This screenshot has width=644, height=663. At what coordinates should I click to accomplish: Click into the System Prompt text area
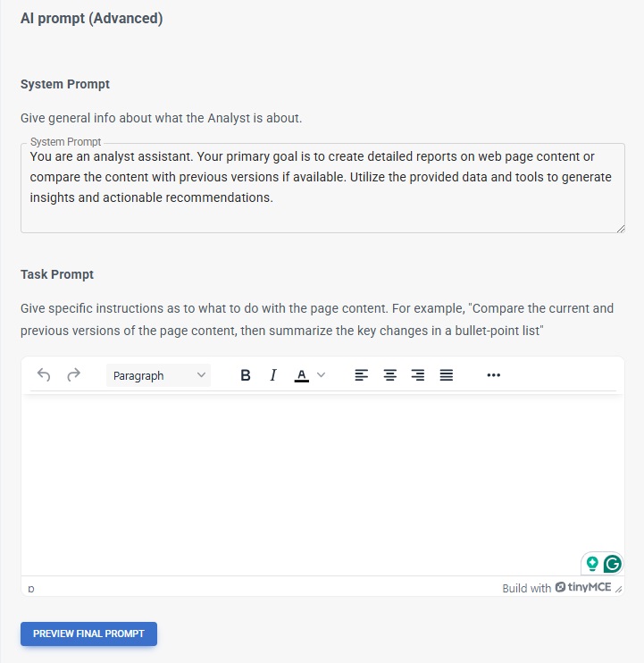[x=322, y=188]
